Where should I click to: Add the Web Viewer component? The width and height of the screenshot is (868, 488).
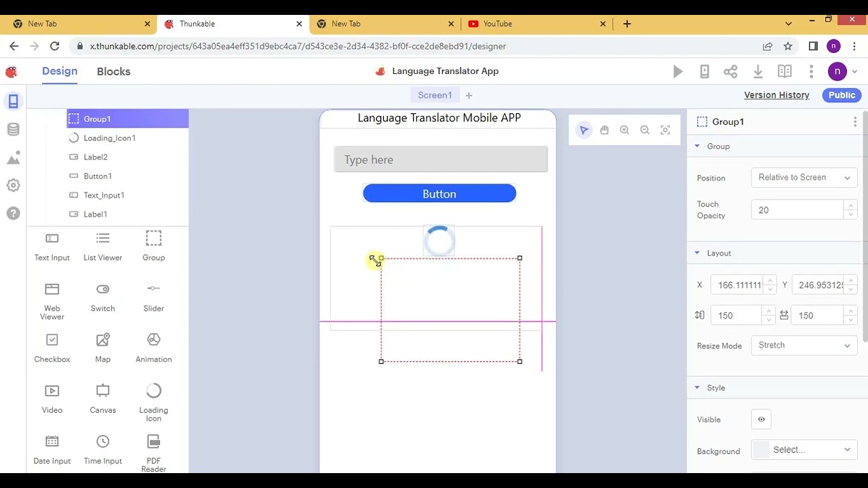52,302
